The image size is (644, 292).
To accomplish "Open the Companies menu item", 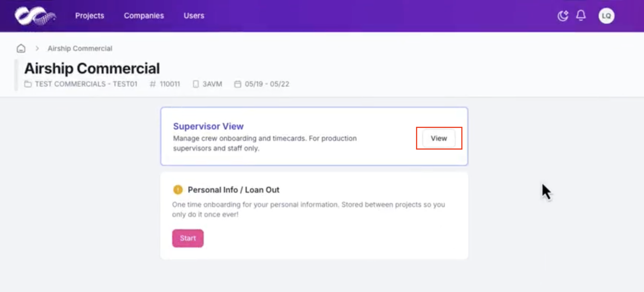I will [144, 16].
